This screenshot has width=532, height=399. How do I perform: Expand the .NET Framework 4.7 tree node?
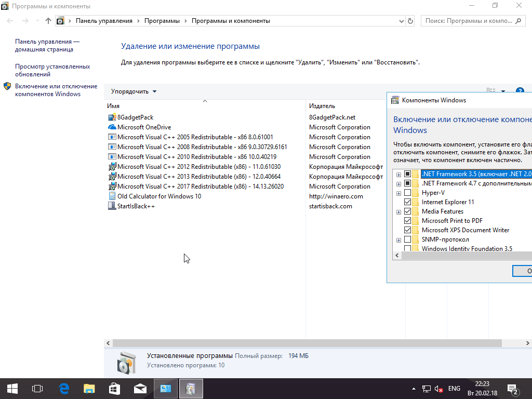click(398, 184)
